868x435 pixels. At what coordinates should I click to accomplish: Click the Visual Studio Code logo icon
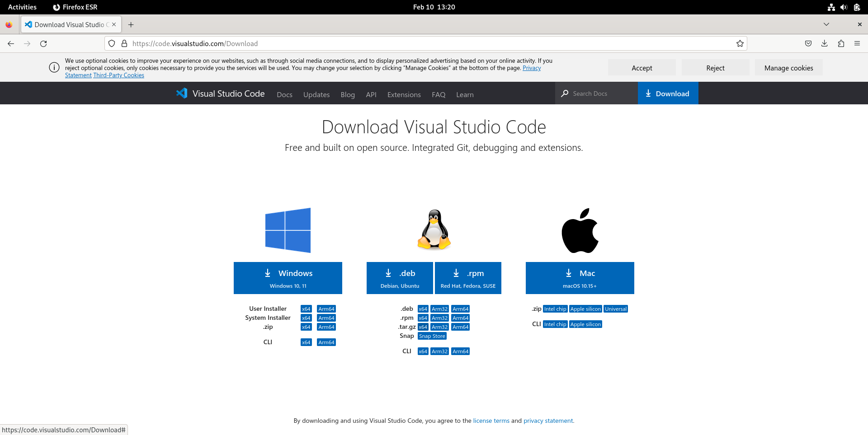[182, 93]
